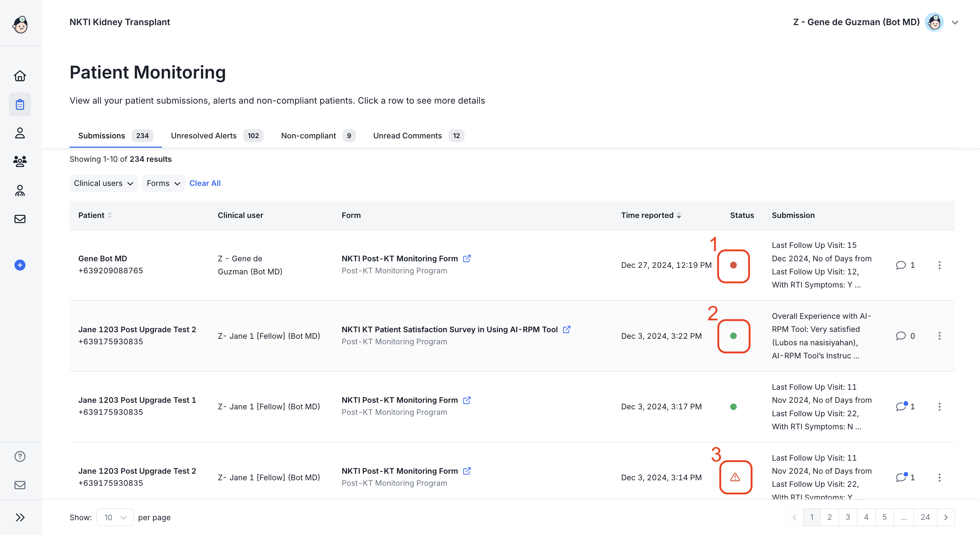Screen dimensions: 980x535
Task: Expand the Clinical users filter dropdown
Action: pos(104,183)
